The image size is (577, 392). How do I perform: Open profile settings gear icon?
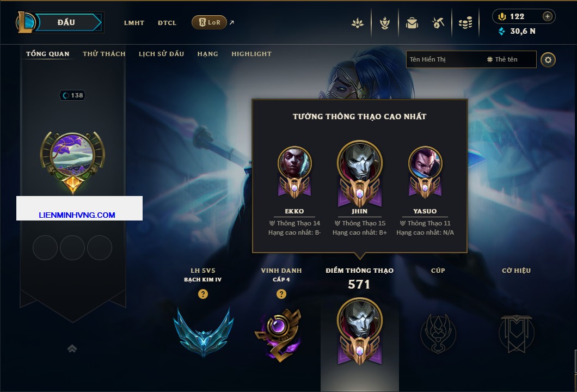coord(548,60)
